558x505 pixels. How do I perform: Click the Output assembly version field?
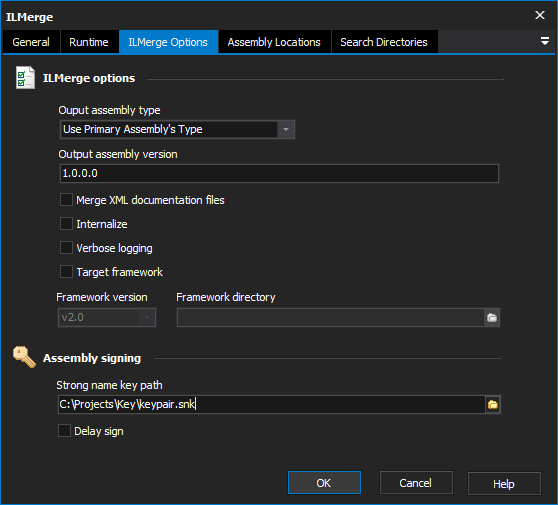(x=279, y=173)
